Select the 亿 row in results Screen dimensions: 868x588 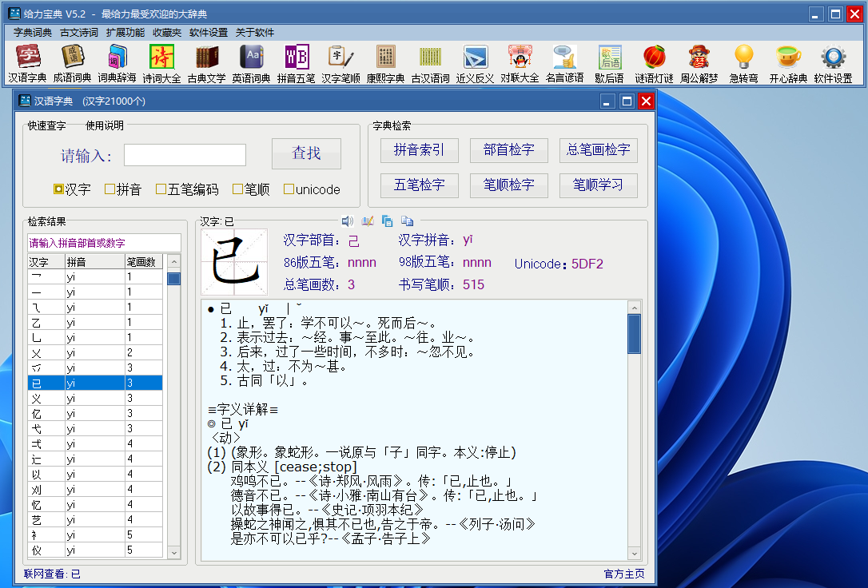(x=95, y=413)
